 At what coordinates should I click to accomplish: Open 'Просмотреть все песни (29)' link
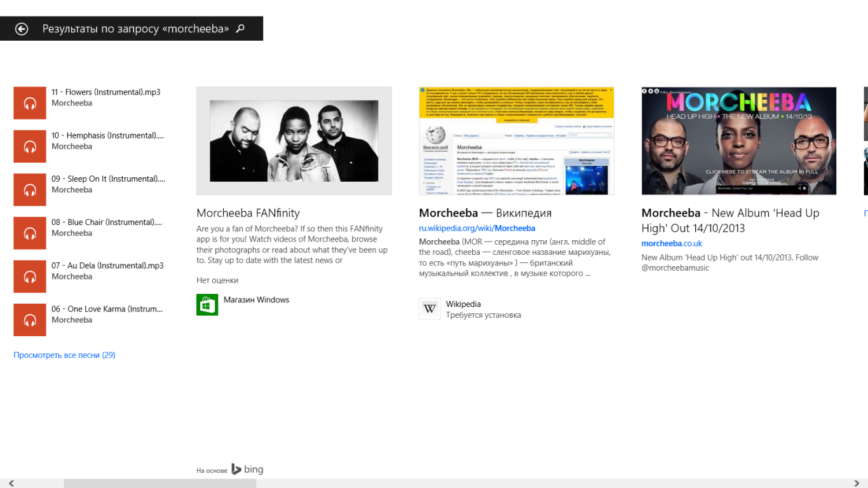coord(64,355)
